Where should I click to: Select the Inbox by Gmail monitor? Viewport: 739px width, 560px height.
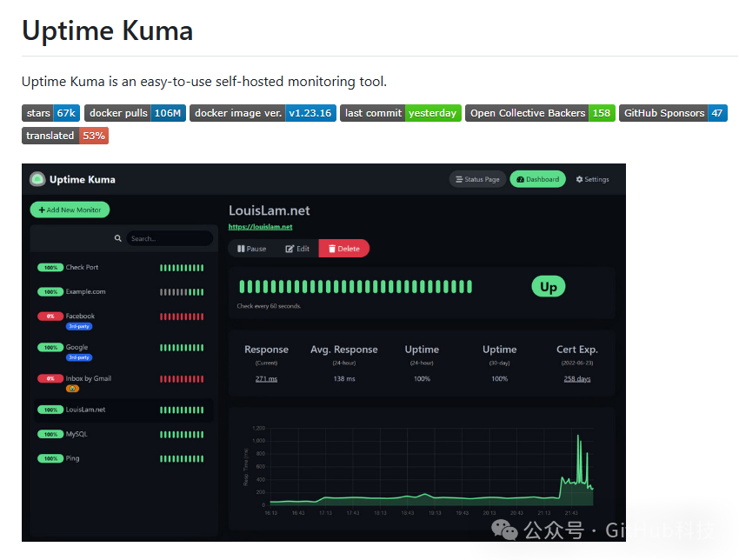click(88, 379)
